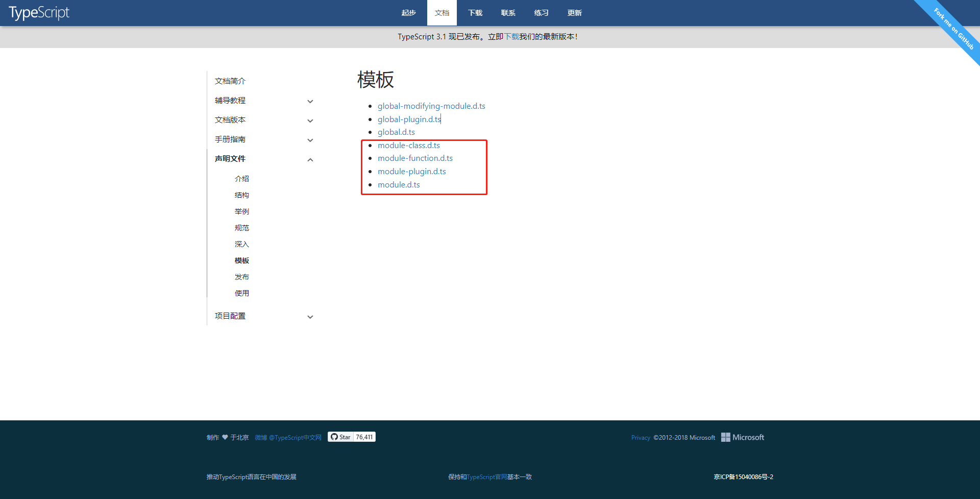
Task: Select the 声明文件 sidebar heading
Action: pyautogui.click(x=230, y=159)
